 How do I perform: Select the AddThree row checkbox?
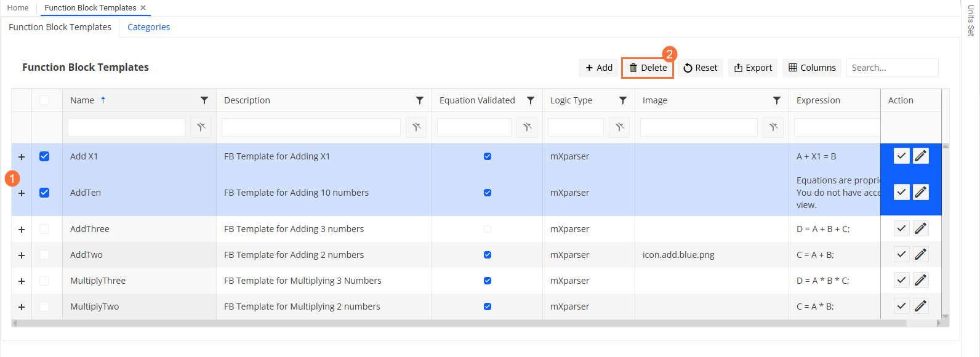44,229
